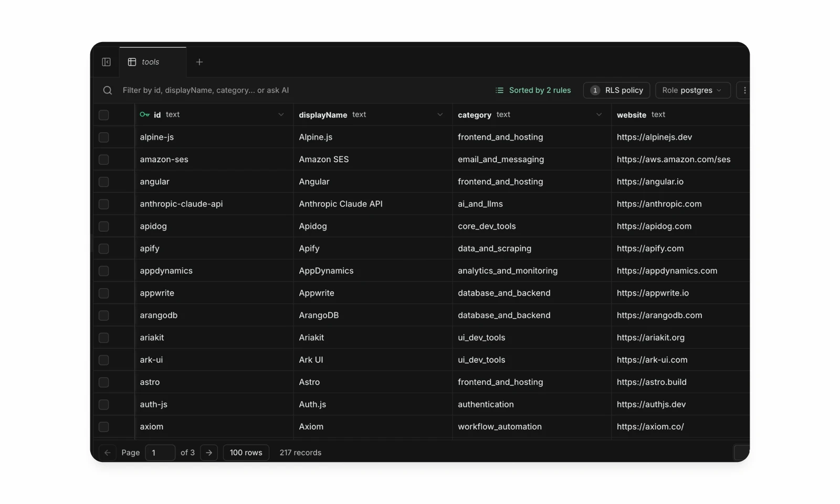Select the core_dev_tools category cell
Viewport: 840px width, 504px height.
[x=532, y=226]
